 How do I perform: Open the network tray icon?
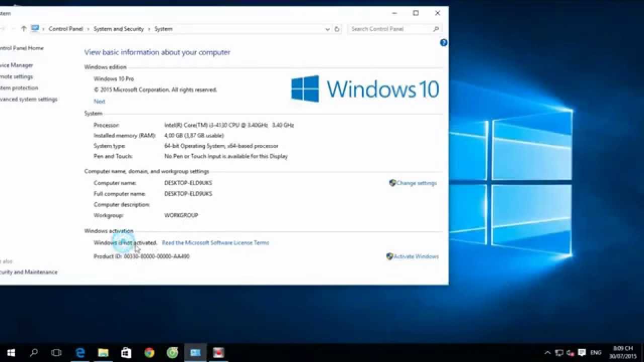click(x=559, y=353)
